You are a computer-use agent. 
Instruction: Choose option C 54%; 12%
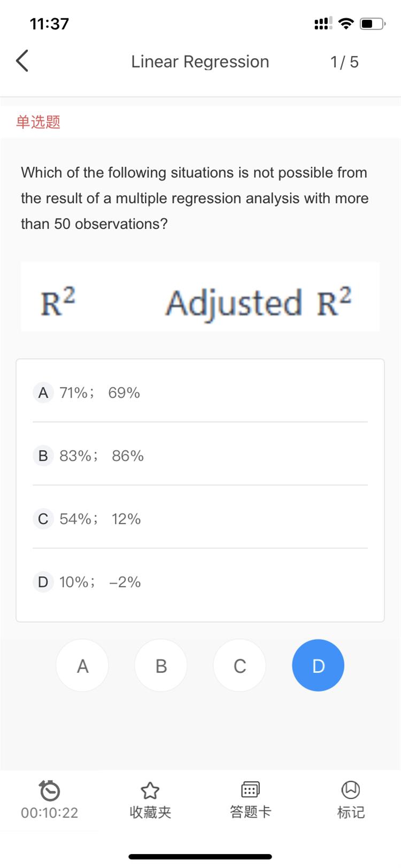200,518
